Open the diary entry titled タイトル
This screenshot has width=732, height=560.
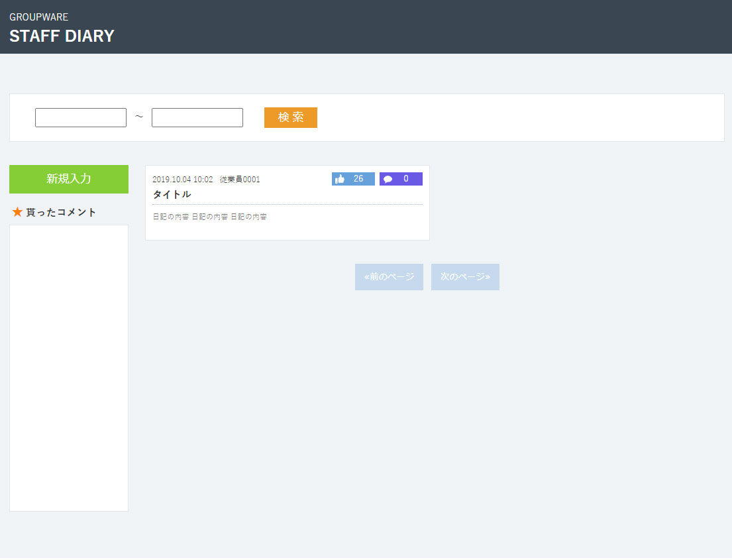click(172, 194)
